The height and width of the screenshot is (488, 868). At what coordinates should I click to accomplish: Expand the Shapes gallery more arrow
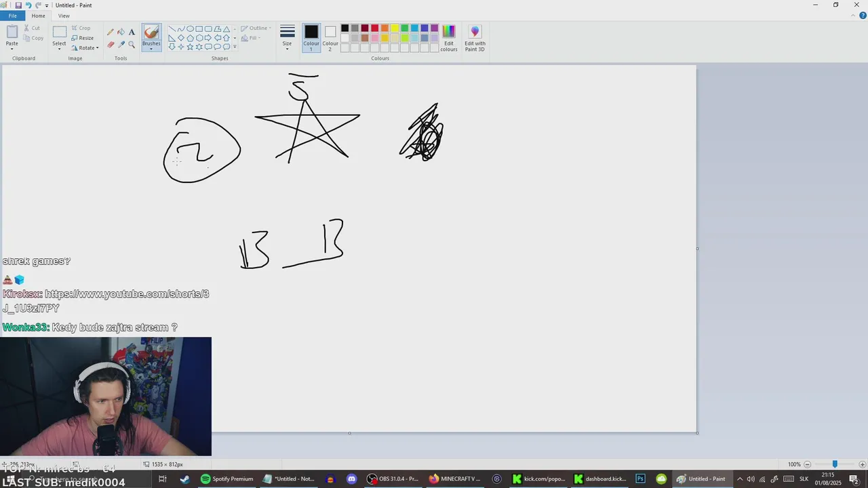235,47
